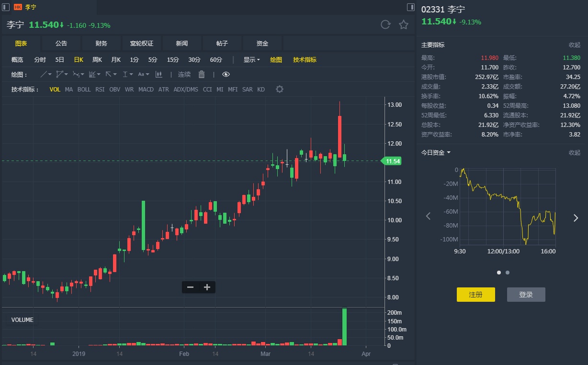Toggle the MA indicator
588x365 pixels.
69,90
